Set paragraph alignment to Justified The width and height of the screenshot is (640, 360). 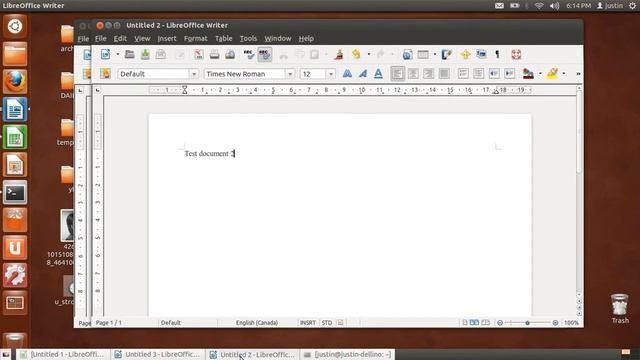point(444,73)
